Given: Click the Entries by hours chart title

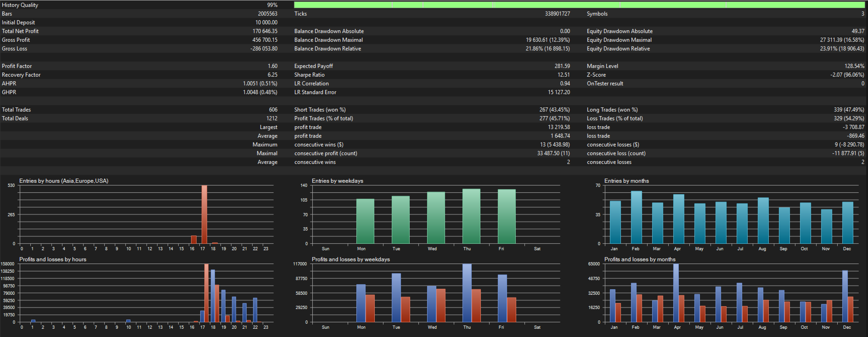Looking at the screenshot, I should point(64,181).
